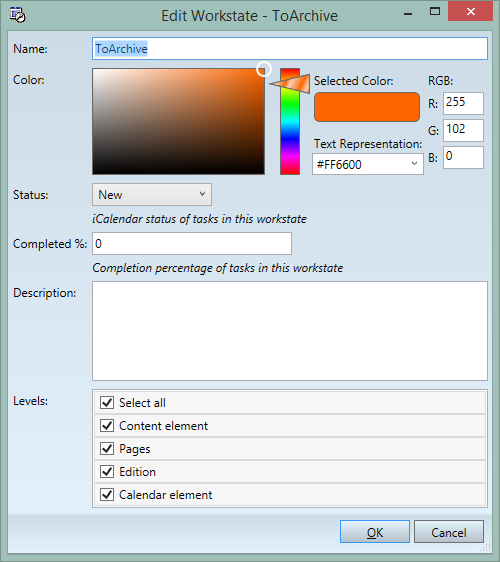Click the circular picker marker in color field
Image resolution: width=500 pixels, height=562 pixels.
click(x=264, y=69)
